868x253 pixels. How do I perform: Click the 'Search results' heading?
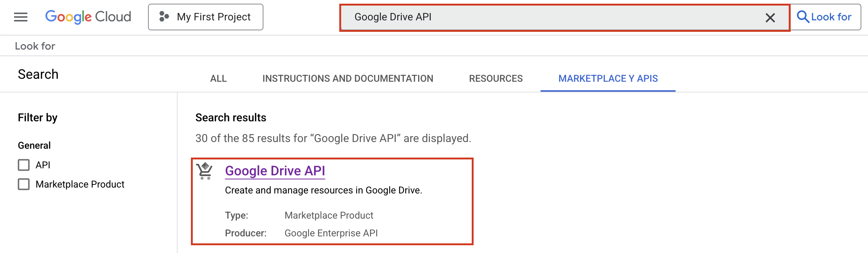[231, 118]
